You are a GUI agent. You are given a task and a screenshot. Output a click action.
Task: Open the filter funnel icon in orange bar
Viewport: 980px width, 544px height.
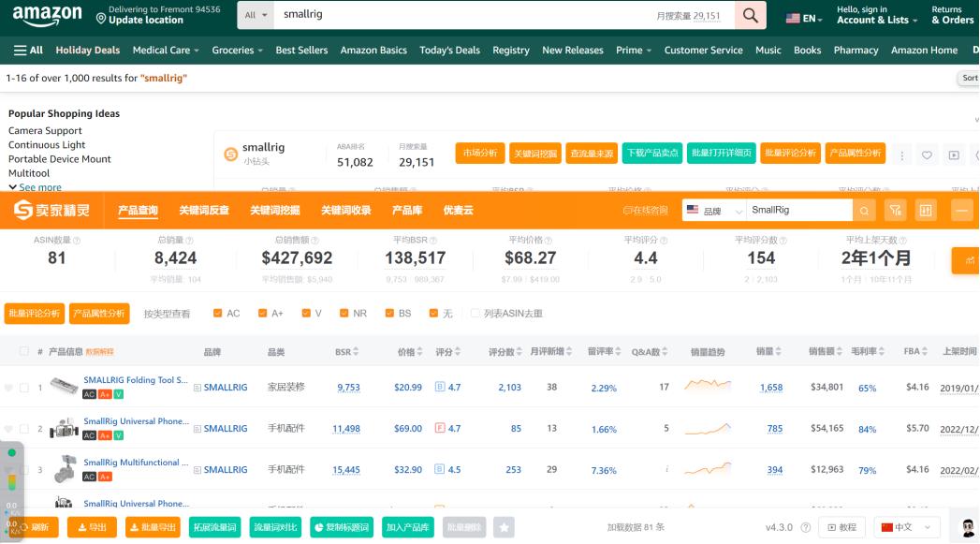[897, 211]
